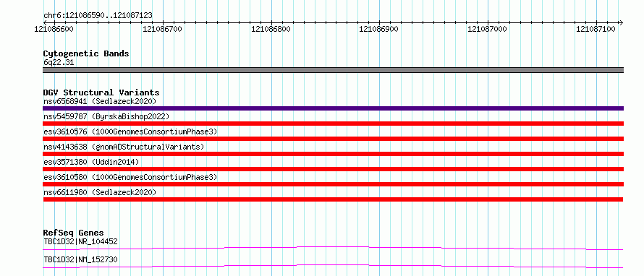Open variant nsv6611980 (Sedlazeck2020) label

pyautogui.click(x=100, y=192)
